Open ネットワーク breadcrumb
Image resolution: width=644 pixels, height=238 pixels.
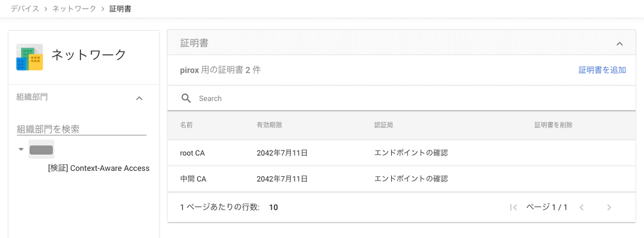pos(74,9)
